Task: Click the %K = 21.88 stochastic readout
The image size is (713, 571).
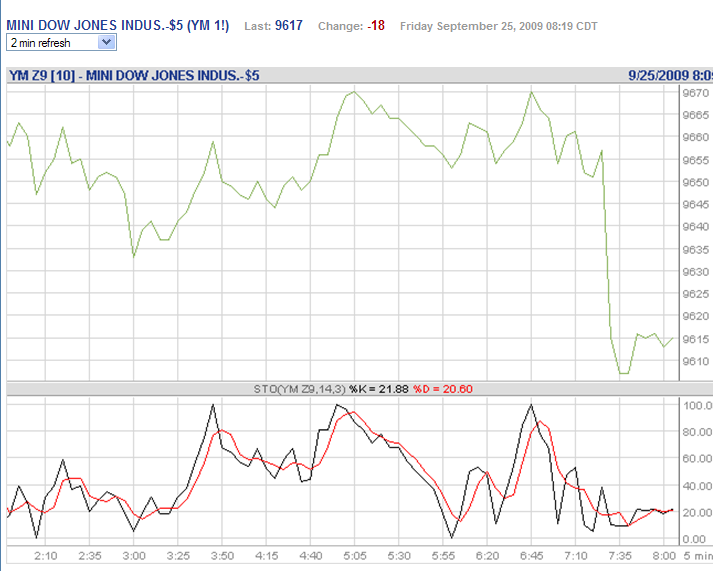Action: click(x=379, y=389)
